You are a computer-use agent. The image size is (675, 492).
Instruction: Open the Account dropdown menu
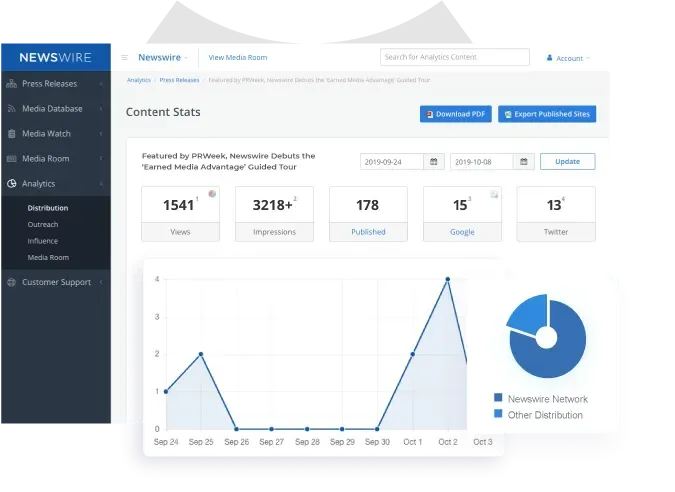click(x=569, y=58)
